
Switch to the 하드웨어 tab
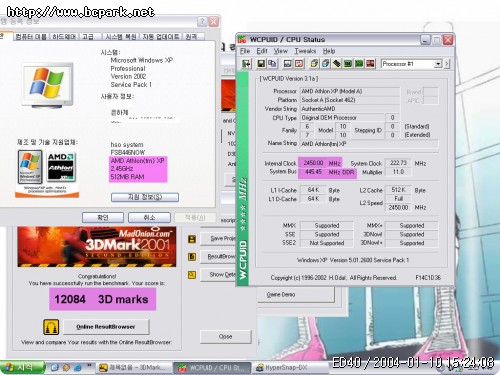pos(64,37)
